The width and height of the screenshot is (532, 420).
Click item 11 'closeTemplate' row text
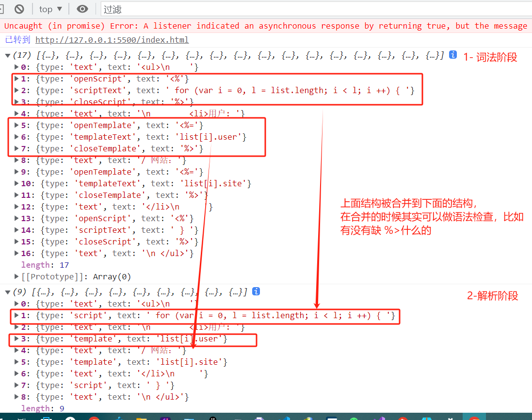[x=114, y=195]
